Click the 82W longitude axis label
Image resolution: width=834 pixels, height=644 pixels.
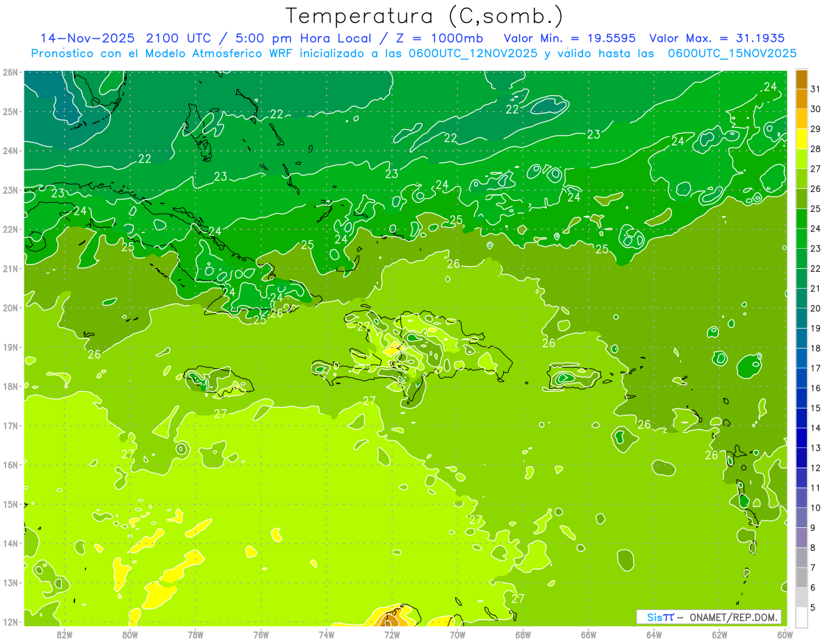click(x=64, y=634)
